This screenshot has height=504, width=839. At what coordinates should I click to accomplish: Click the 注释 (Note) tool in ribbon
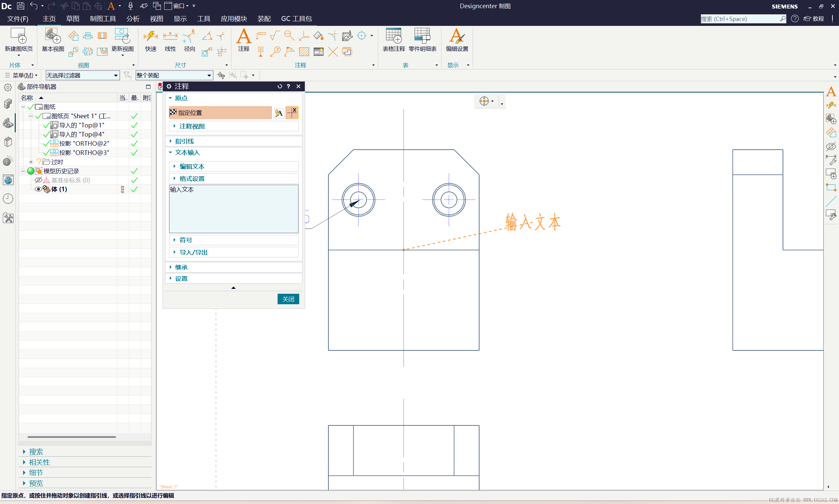(x=244, y=40)
